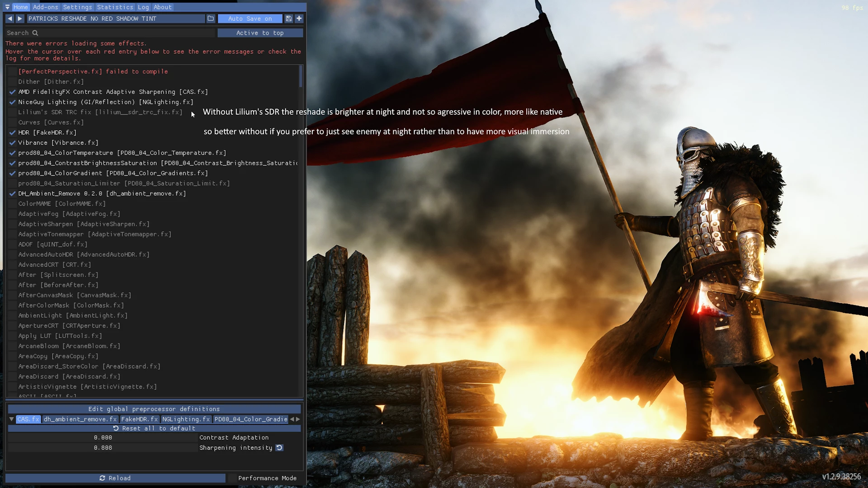Disable prod80_04_ColorGradient checkbox
The width and height of the screenshot is (868, 488).
[13, 173]
